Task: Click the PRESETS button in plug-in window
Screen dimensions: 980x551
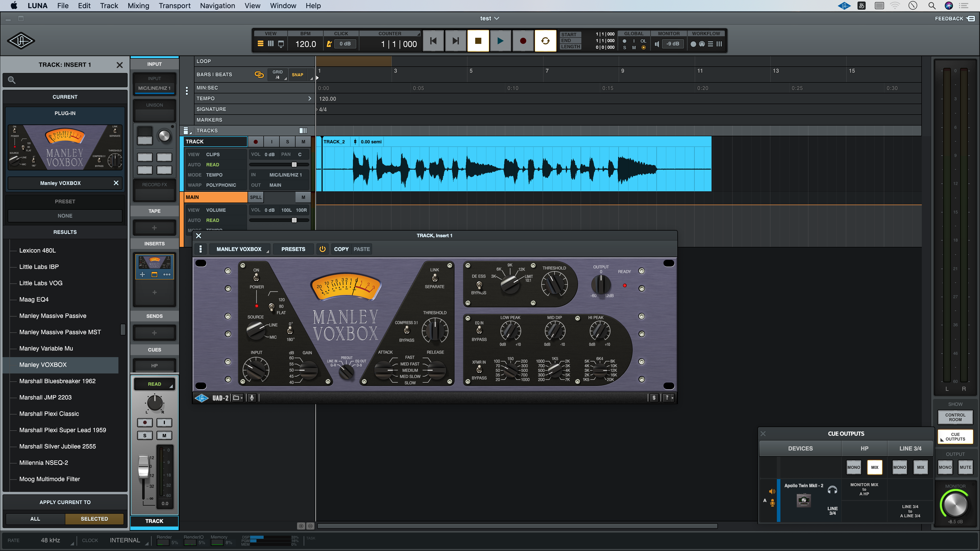Action: 293,249
